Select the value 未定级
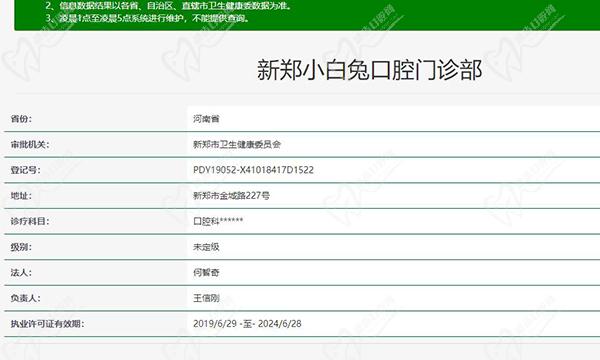The width and height of the screenshot is (600, 360). tap(206, 247)
